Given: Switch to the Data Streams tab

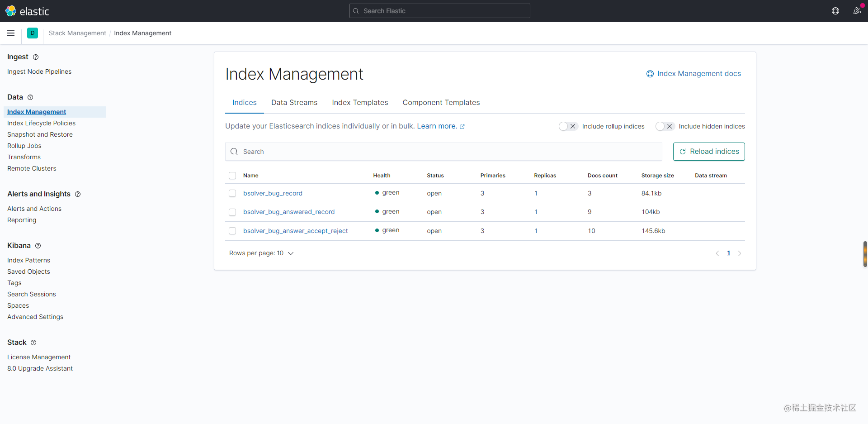Looking at the screenshot, I should click(x=294, y=103).
